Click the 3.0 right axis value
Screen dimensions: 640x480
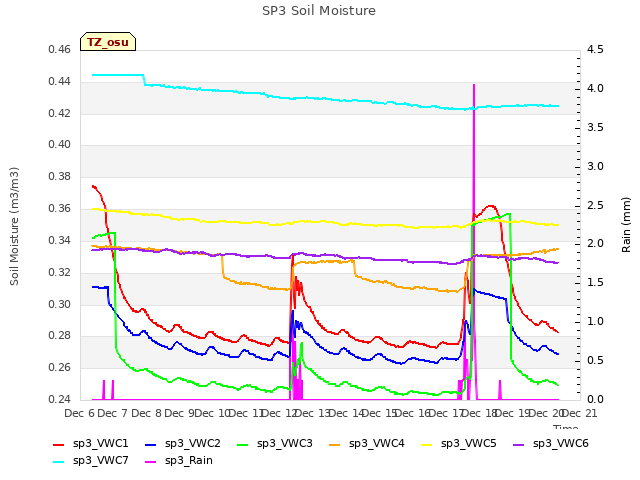[x=595, y=167]
